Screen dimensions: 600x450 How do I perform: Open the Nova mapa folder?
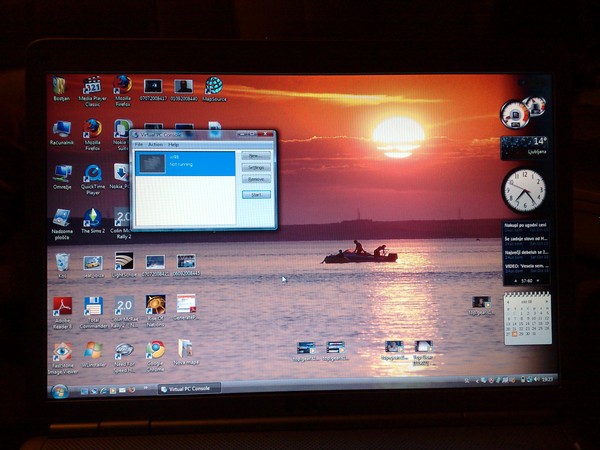pos(186,352)
